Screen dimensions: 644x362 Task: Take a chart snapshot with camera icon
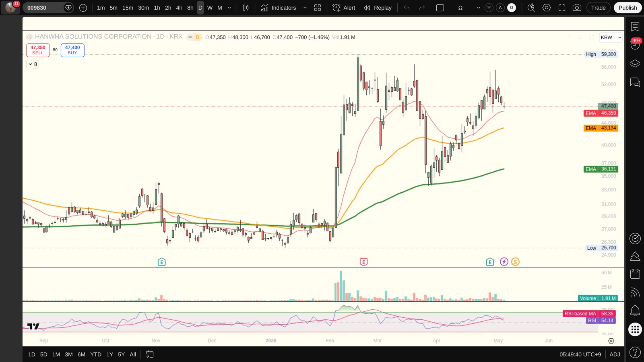[577, 8]
